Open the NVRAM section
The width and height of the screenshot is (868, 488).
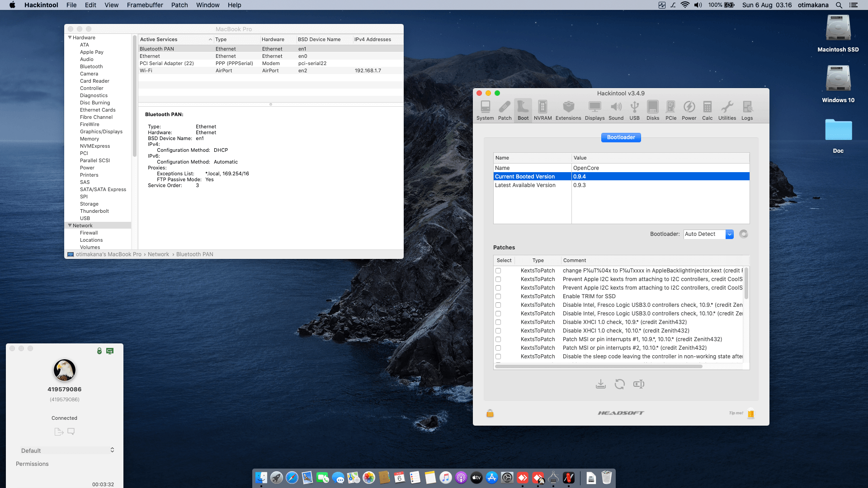pos(542,111)
